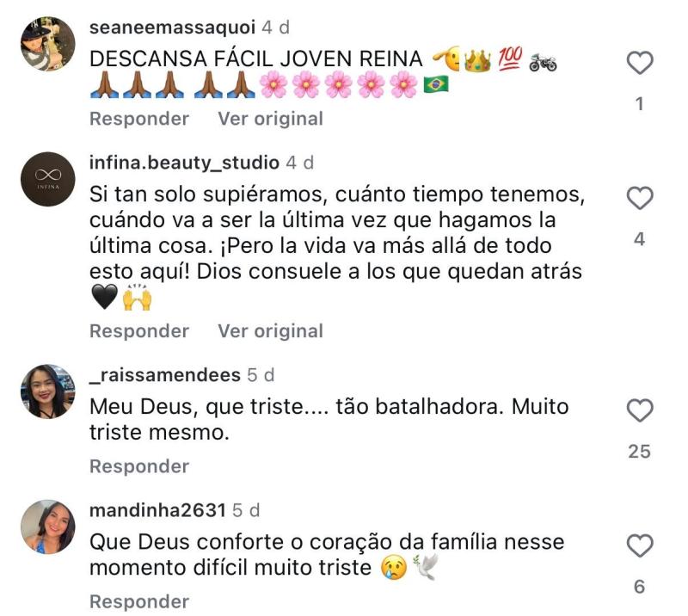This screenshot has width=688, height=616.
Task: Reveal likers by clicking the number 4
Action: [638, 239]
